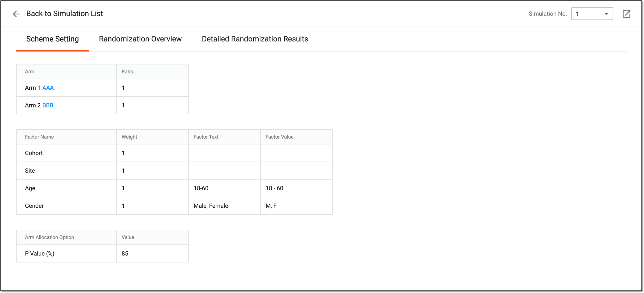The width and height of the screenshot is (644, 293).
Task: Expand the Simulation No. dropdown
Action: pos(592,14)
